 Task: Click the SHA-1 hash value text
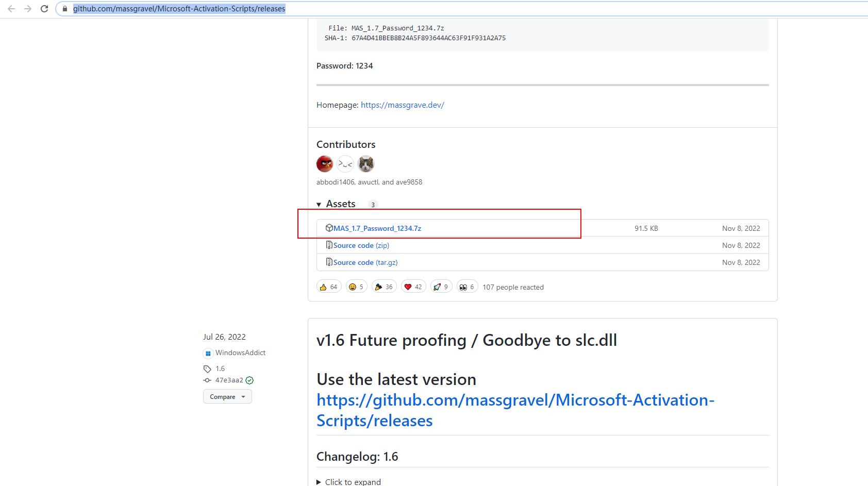428,38
